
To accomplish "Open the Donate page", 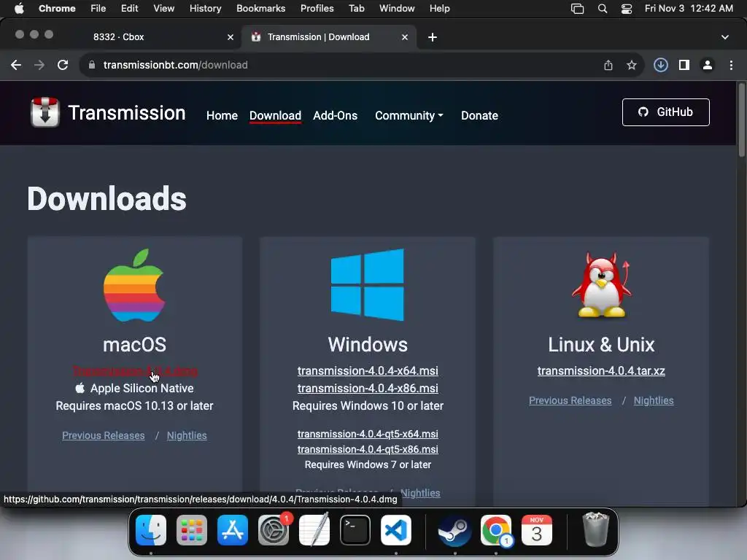I will point(479,116).
